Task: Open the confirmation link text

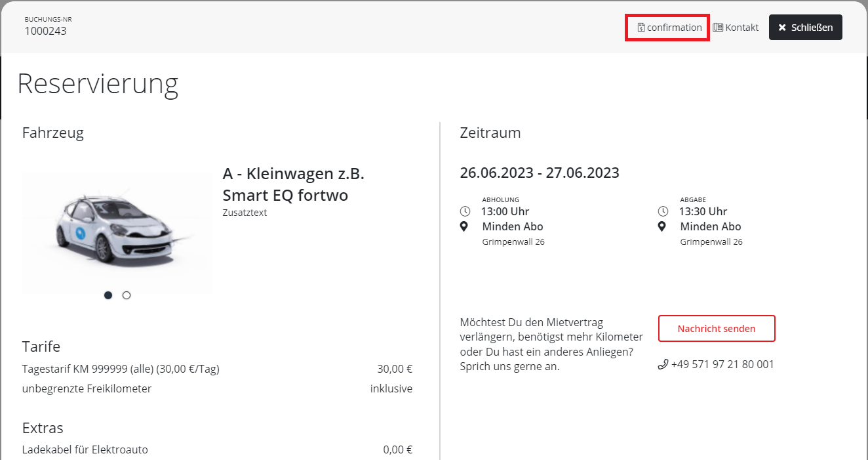Action: (674, 28)
